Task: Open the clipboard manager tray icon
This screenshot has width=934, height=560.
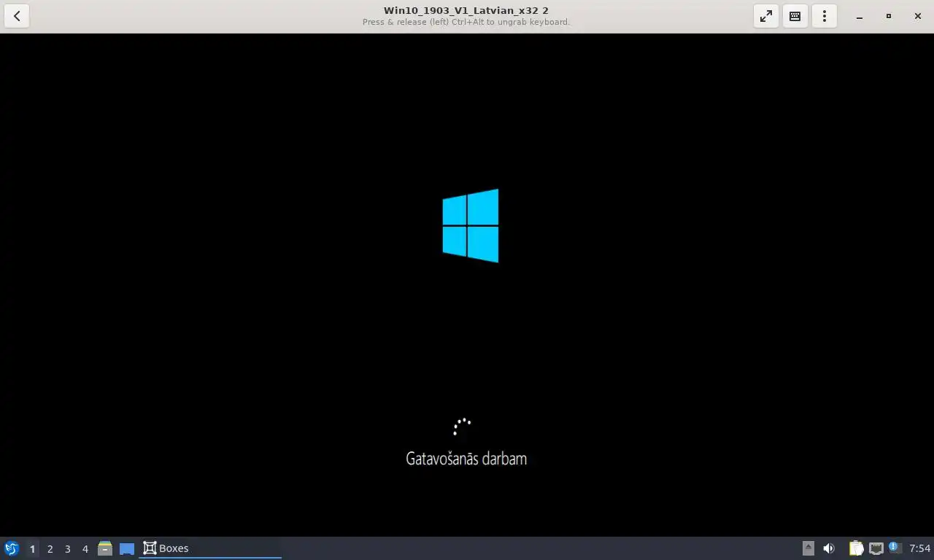Action: (856, 548)
